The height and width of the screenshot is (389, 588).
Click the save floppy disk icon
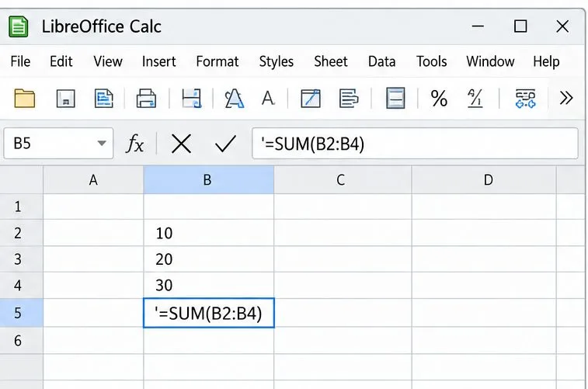(x=65, y=99)
